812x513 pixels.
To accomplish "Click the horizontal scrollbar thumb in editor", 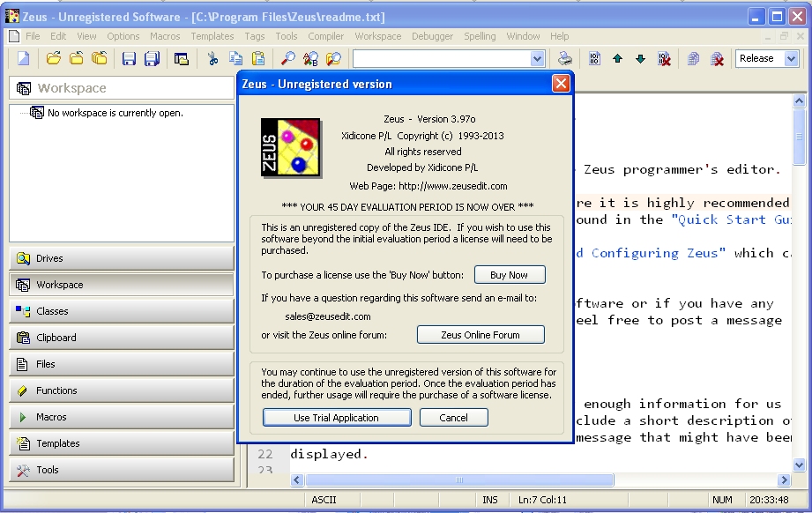I will point(459,480).
